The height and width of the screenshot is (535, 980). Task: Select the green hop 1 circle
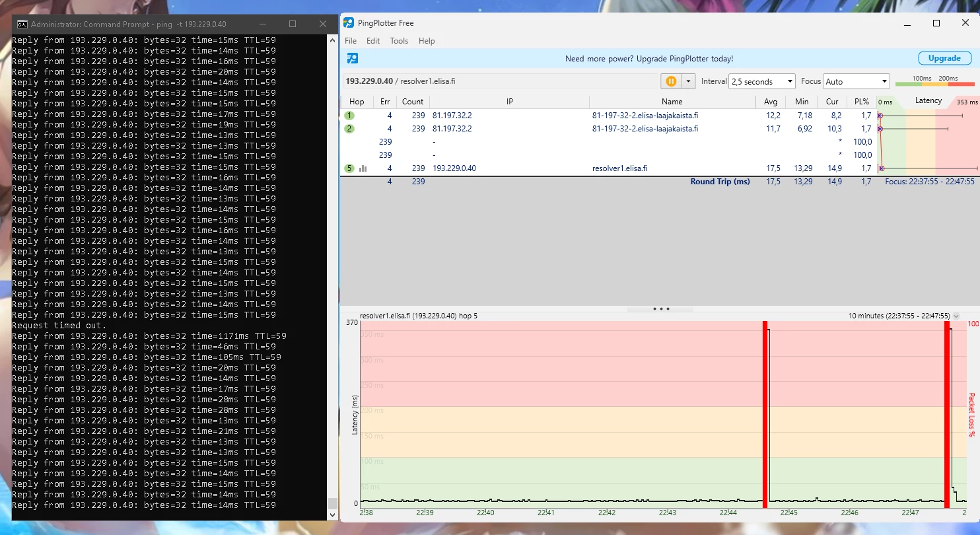coord(349,116)
